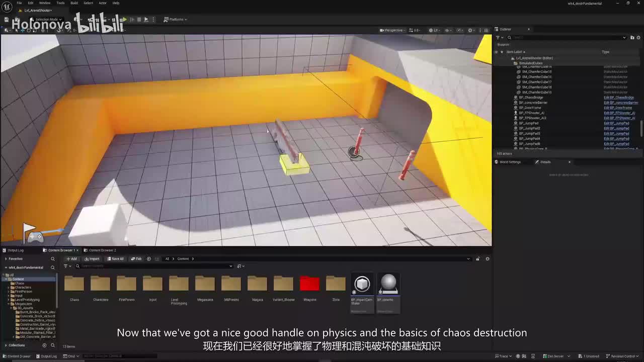Expand the Favorites section
Image resolution: width=644 pixels, height=362 pixels.
[6, 259]
